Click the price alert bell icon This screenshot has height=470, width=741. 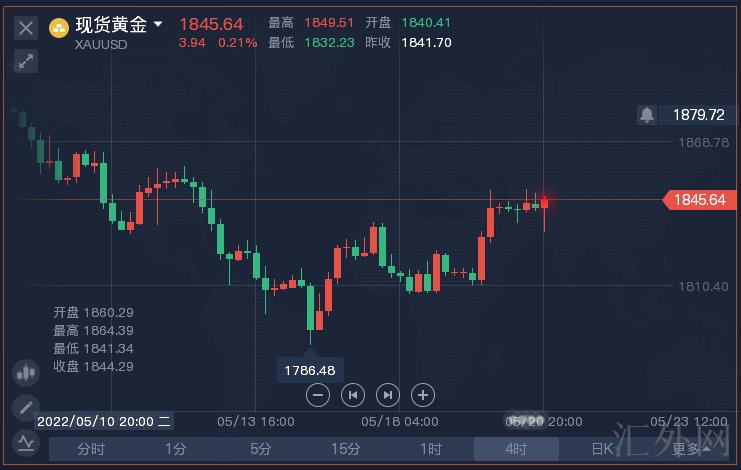tap(647, 115)
